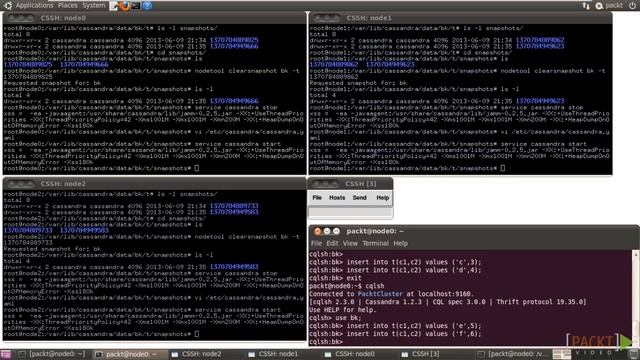The image size is (640, 360).
Task: Click 'Connected to PacktCluster' line in terminal
Action: [391, 294]
